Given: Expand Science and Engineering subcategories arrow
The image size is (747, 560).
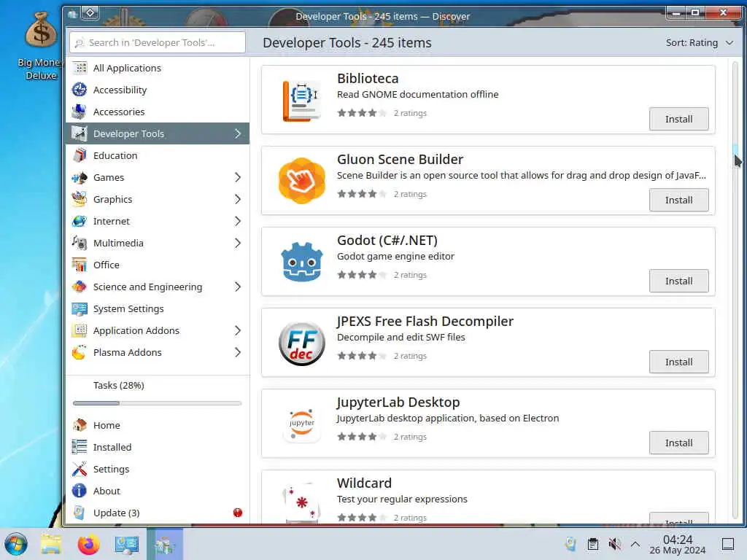Looking at the screenshot, I should (x=238, y=287).
